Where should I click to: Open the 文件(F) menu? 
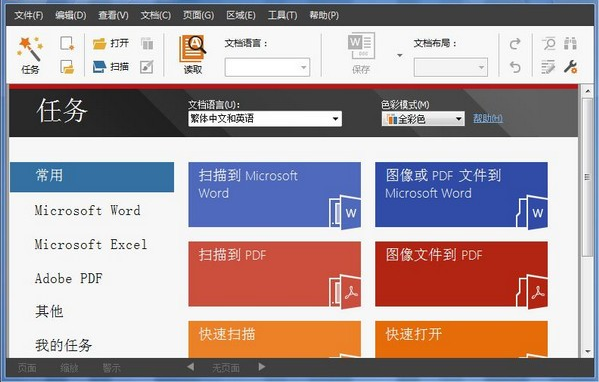click(29, 15)
